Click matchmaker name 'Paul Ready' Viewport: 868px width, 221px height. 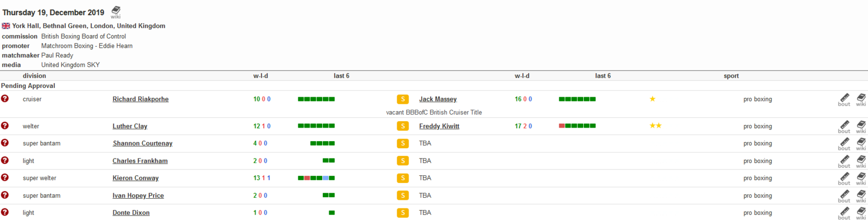tap(57, 55)
